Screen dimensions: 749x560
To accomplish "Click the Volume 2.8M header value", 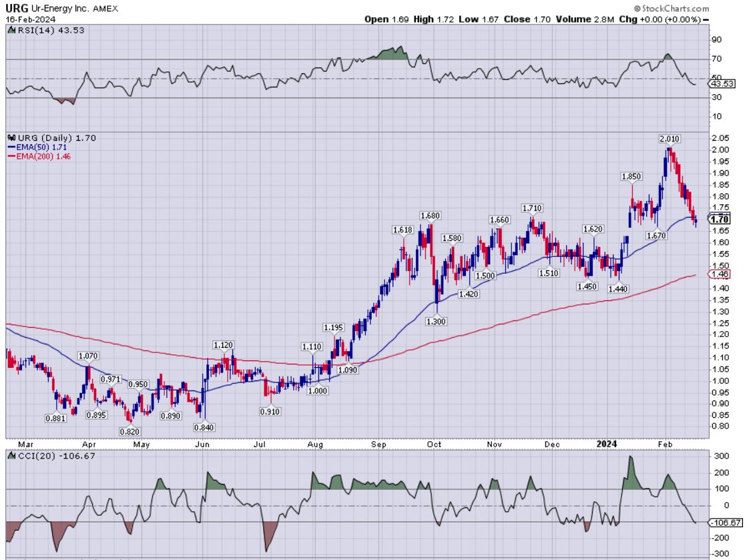I will [x=585, y=19].
